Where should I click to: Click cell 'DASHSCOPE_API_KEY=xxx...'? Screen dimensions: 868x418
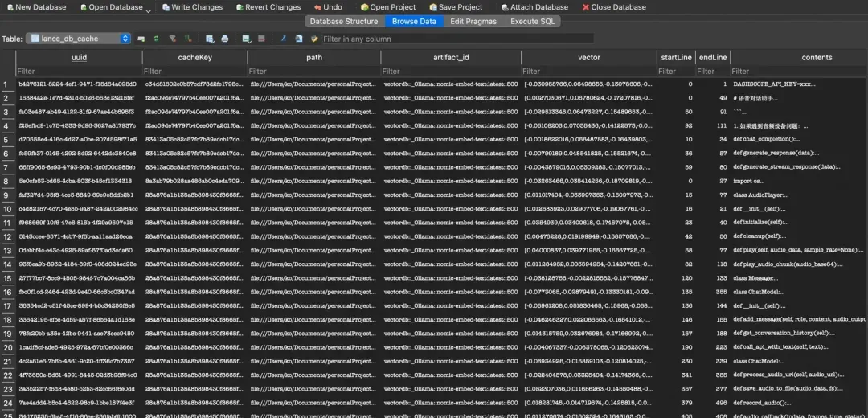(800, 84)
